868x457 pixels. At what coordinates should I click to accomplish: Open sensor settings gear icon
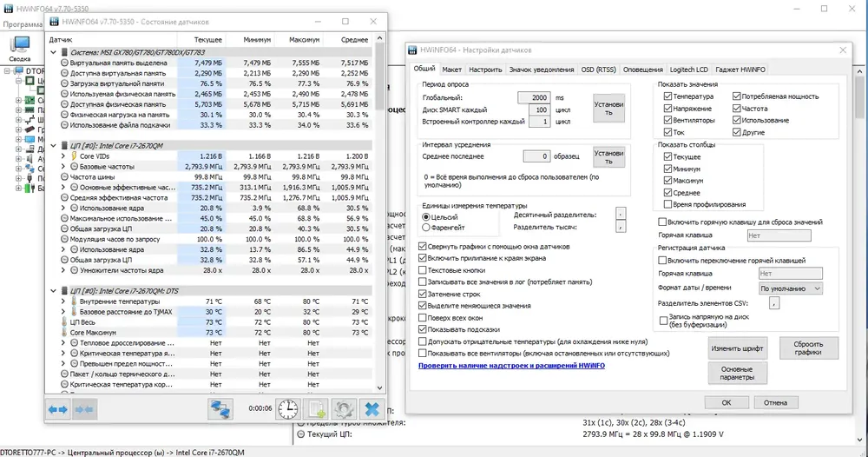[x=344, y=409]
